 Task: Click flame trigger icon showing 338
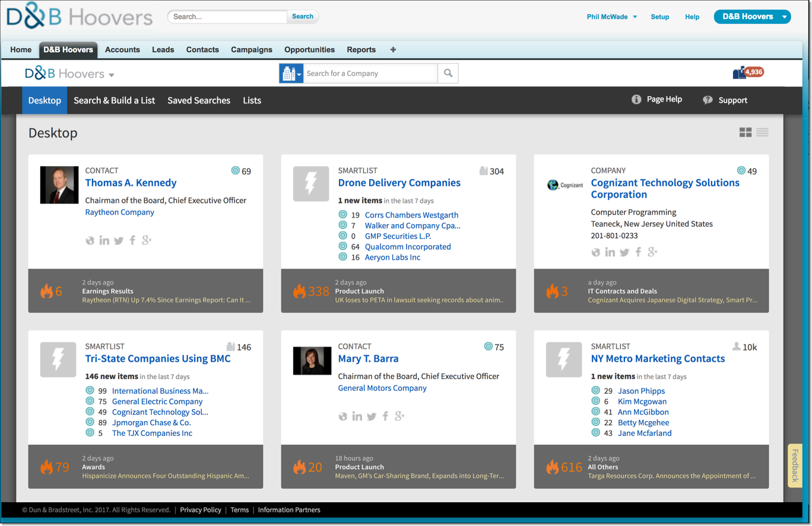(299, 291)
